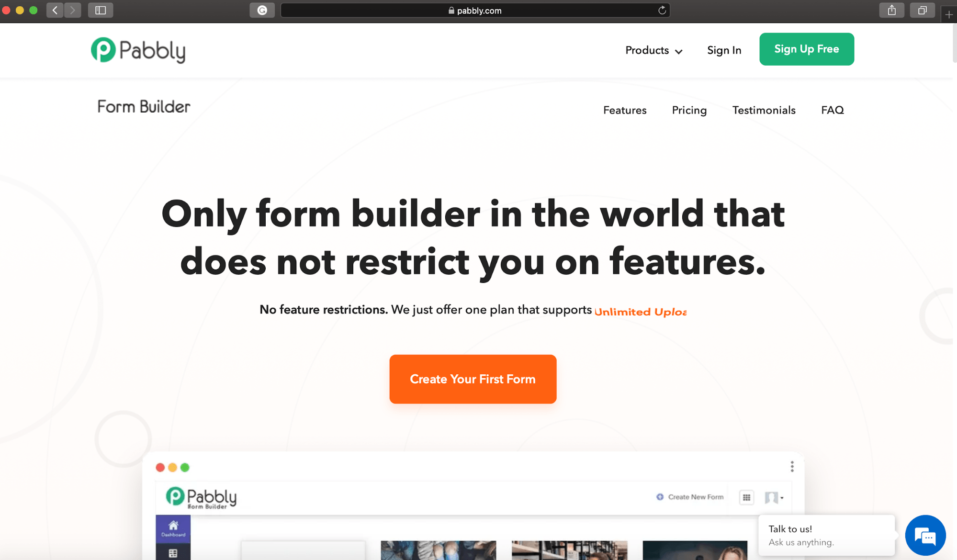
Task: Open the Grammarly extension icon
Action: pyautogui.click(x=262, y=10)
